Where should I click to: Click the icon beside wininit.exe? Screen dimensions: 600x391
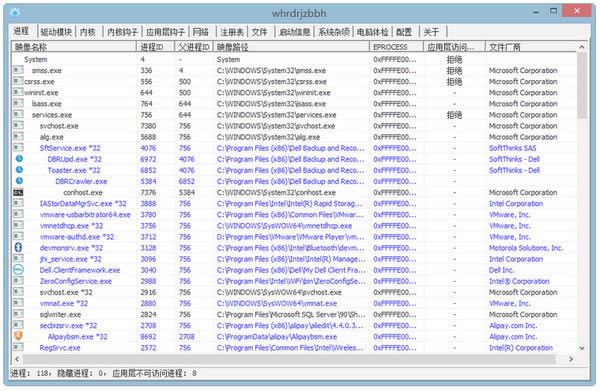(18, 92)
